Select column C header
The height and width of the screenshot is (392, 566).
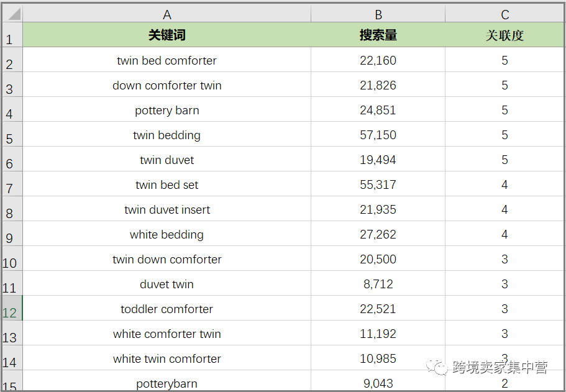click(x=504, y=13)
